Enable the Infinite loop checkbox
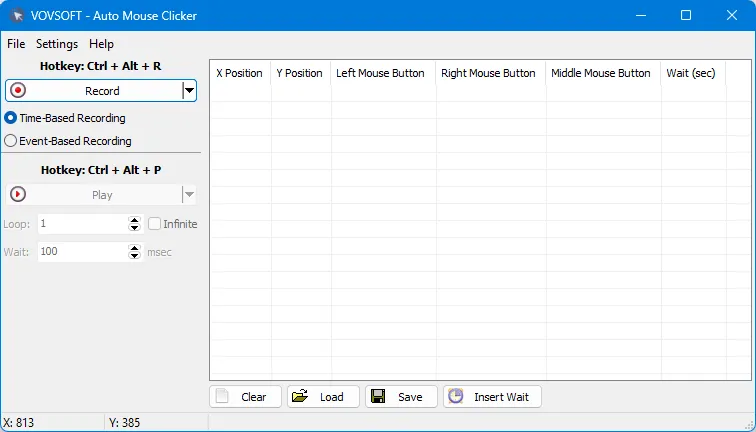 154,224
